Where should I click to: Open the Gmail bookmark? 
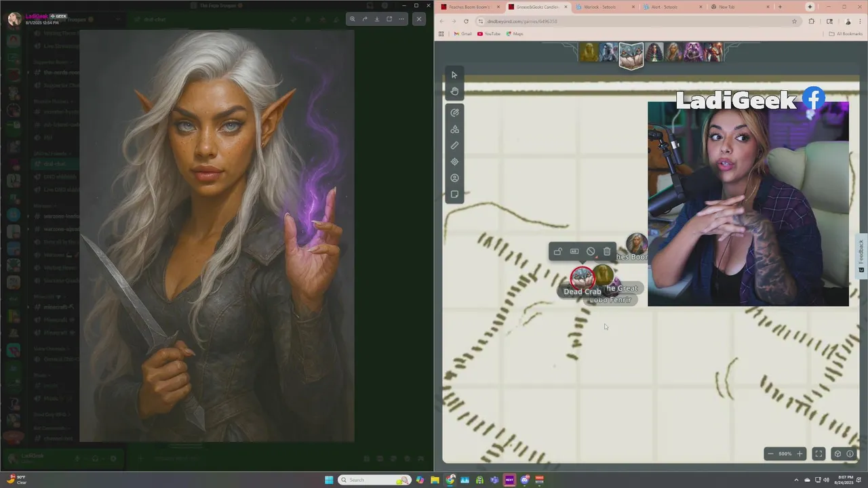coord(463,33)
